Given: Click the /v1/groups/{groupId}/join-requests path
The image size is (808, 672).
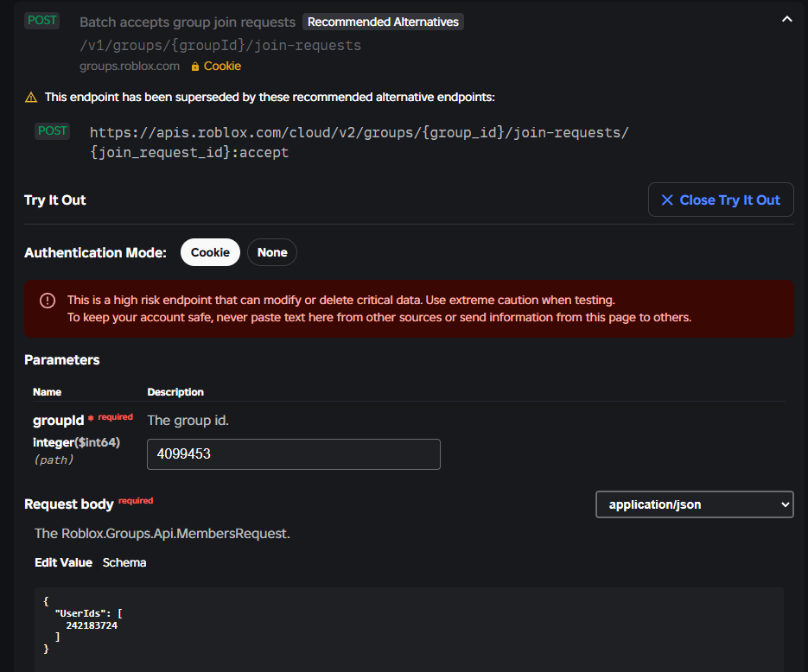Looking at the screenshot, I should point(220,45).
